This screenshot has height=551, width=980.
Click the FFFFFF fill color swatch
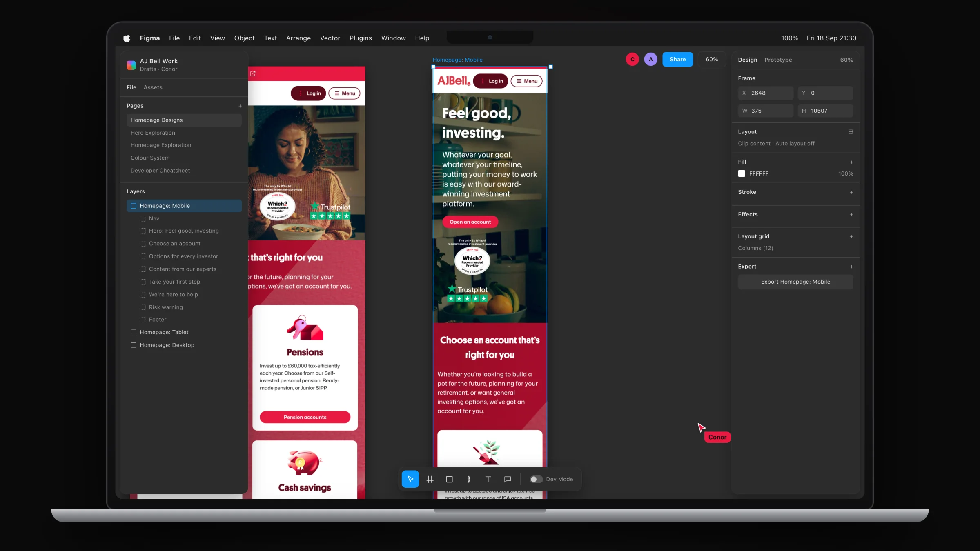(742, 173)
